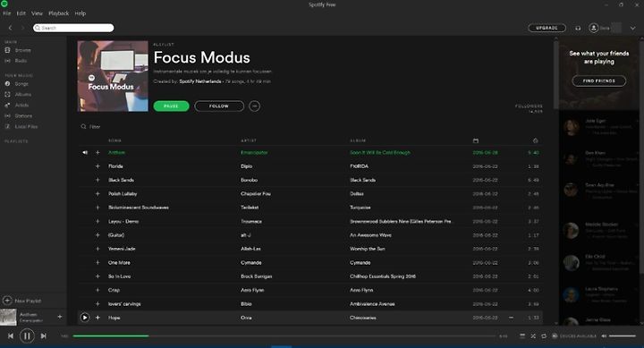Open the Help menu

coord(80,13)
